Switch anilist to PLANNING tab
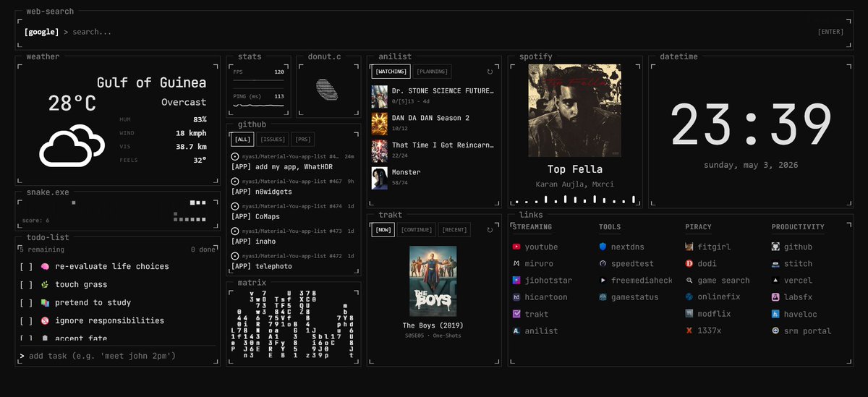The height and width of the screenshot is (397, 868). (433, 71)
